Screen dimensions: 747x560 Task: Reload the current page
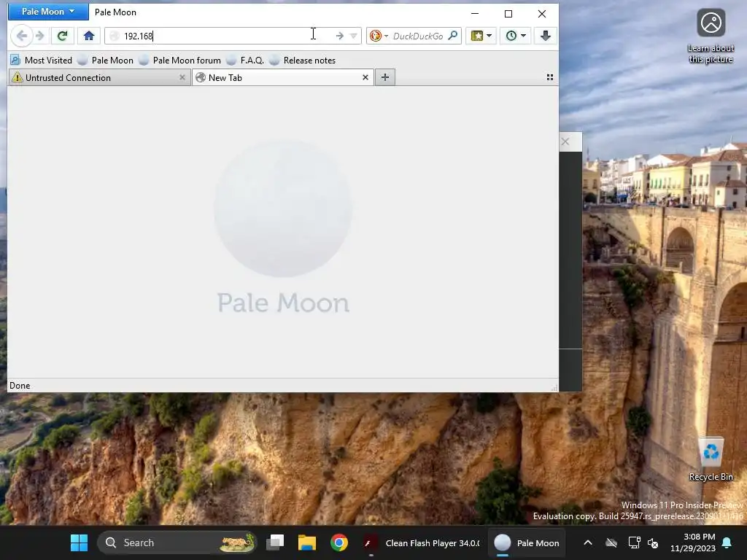(x=63, y=36)
